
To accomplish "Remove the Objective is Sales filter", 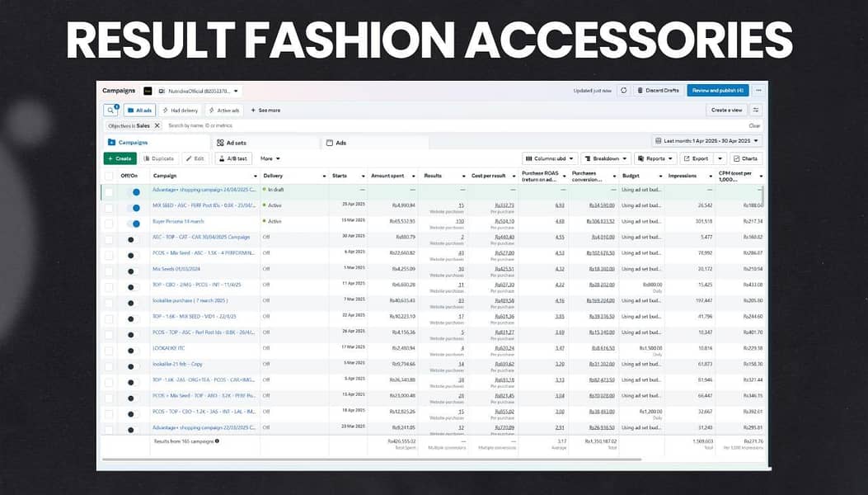I will (157, 126).
